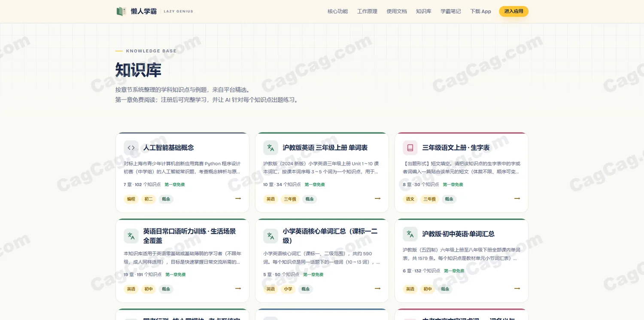Screen dimensions: 644x320
Task: Click the 知识库 page heading
Action: [138, 70]
